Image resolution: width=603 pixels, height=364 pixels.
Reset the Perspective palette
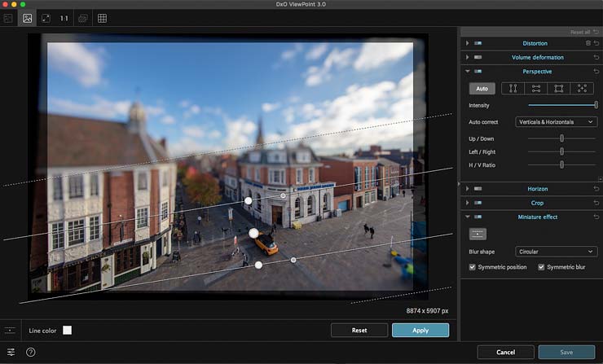(596, 72)
